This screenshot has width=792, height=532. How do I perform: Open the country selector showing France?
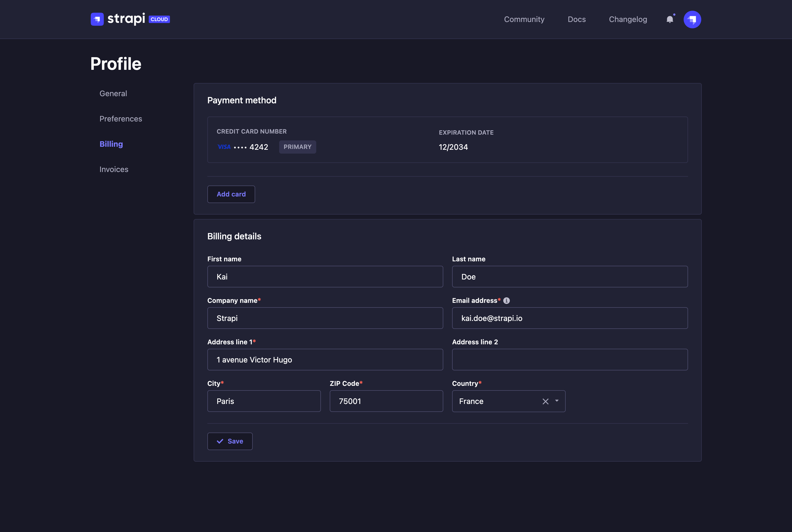(x=492, y=401)
